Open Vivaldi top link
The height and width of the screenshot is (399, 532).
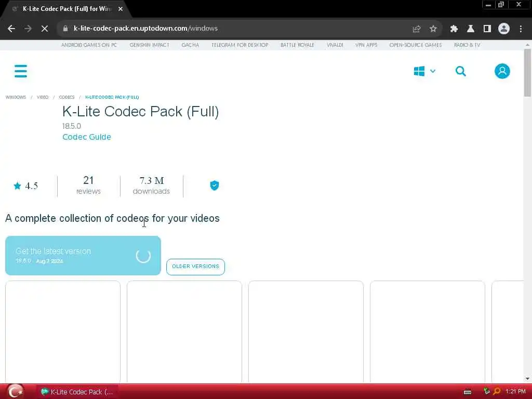[335, 45]
